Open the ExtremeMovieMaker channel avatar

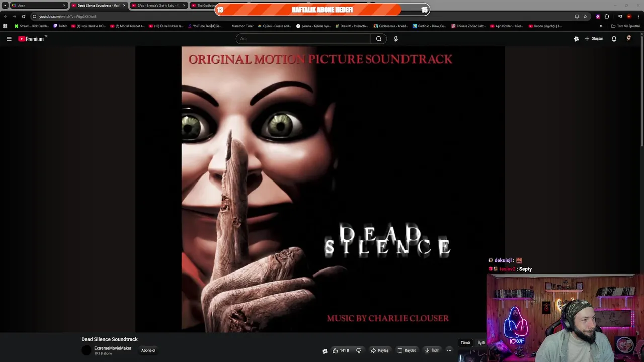click(87, 350)
